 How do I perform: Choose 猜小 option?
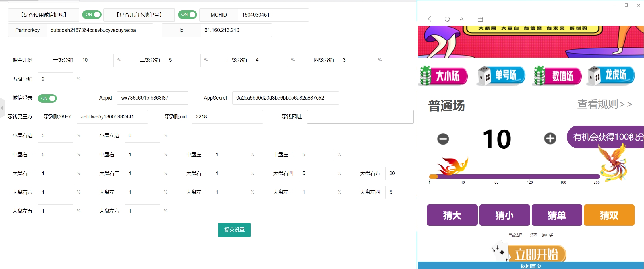click(504, 215)
